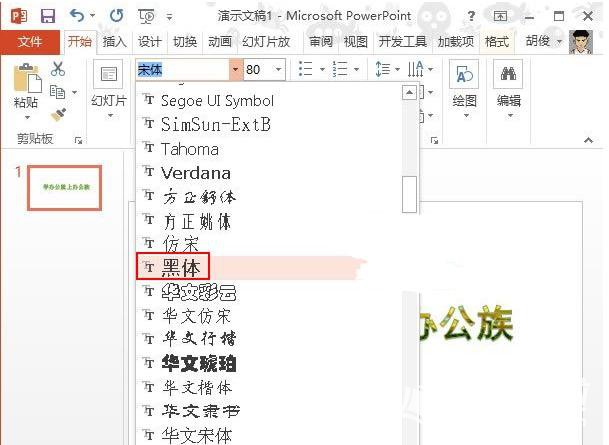Click the Save icon in quick access toolbar
Image resolution: width=609 pixels, height=445 pixels.
(x=47, y=16)
